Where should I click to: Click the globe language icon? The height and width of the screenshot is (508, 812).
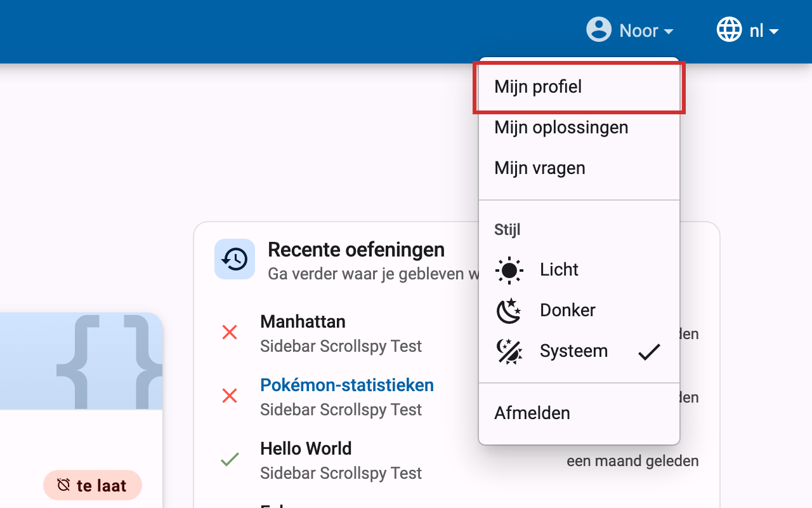[x=729, y=30]
